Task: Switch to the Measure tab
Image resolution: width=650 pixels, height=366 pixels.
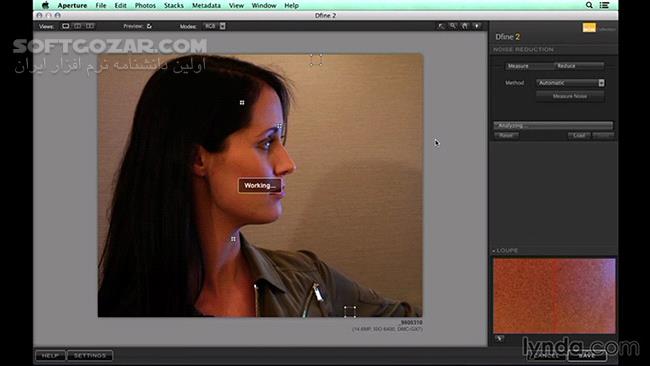Action: click(529, 66)
